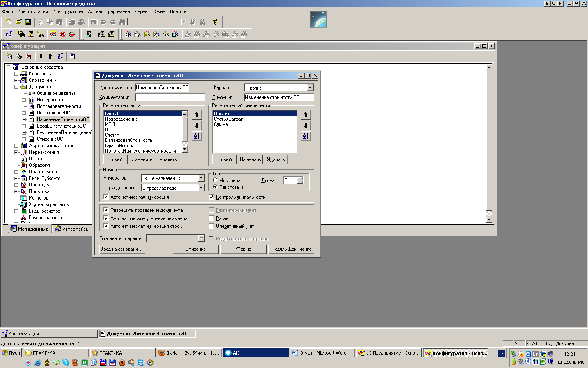Viewport: 588px width, 368px height.
Task: Click the green wave monitor icon
Action: coord(72,34)
